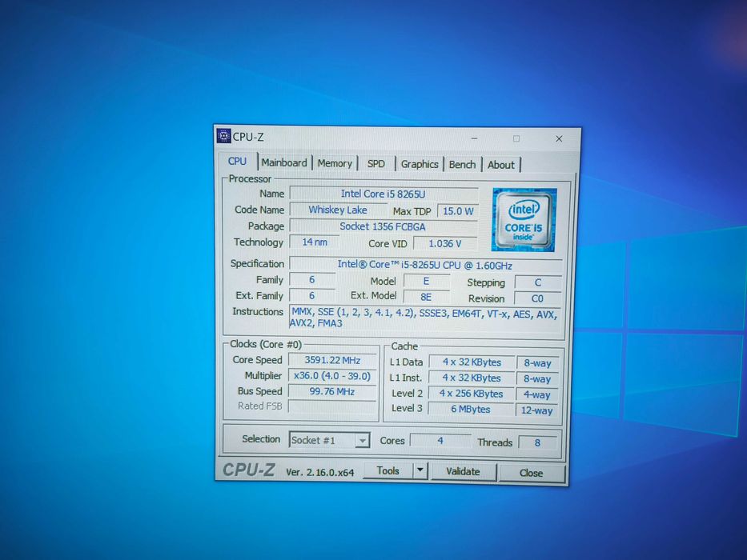This screenshot has height=560, width=747.
Task: Click the Technology value 14 nm
Action: point(315,242)
